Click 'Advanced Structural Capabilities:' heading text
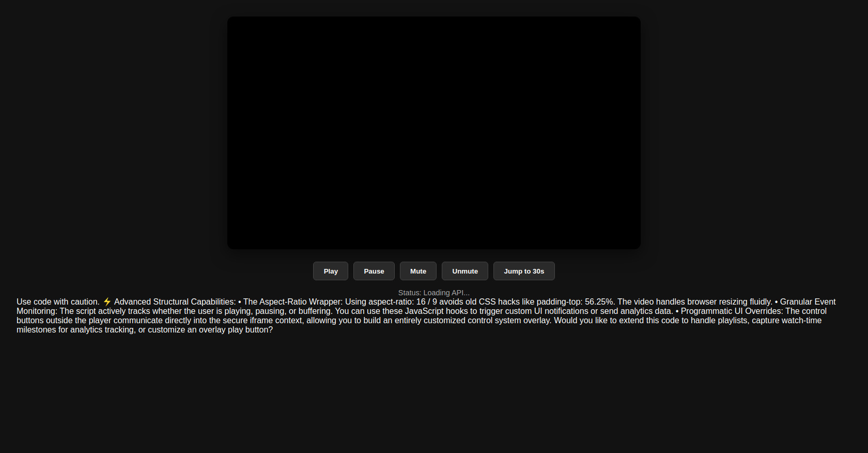This screenshot has width=868, height=453. coord(175,302)
